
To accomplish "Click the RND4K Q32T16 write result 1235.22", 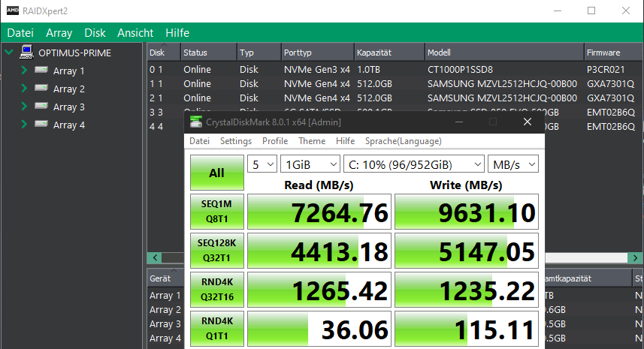I will pyautogui.click(x=467, y=290).
